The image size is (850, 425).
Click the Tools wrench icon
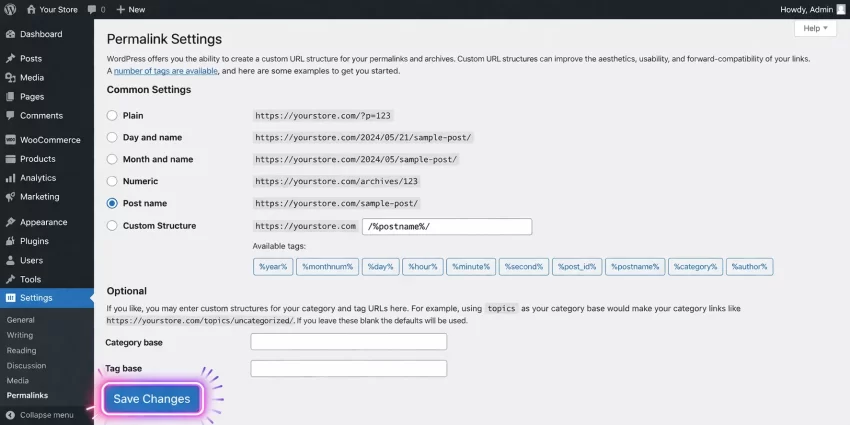coord(10,279)
